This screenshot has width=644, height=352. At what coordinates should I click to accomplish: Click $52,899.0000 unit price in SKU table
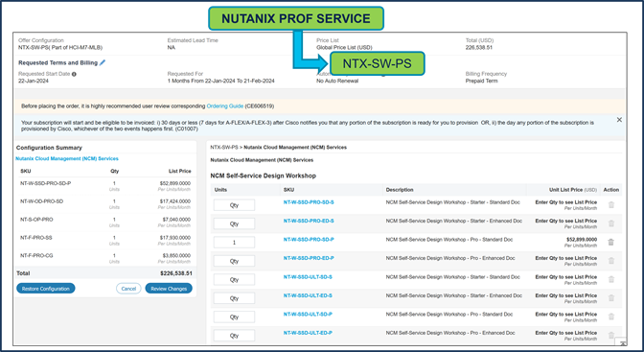click(582, 240)
